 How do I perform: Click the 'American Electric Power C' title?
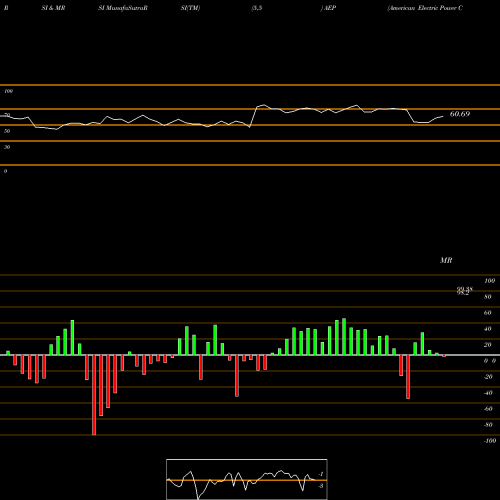(425, 8)
